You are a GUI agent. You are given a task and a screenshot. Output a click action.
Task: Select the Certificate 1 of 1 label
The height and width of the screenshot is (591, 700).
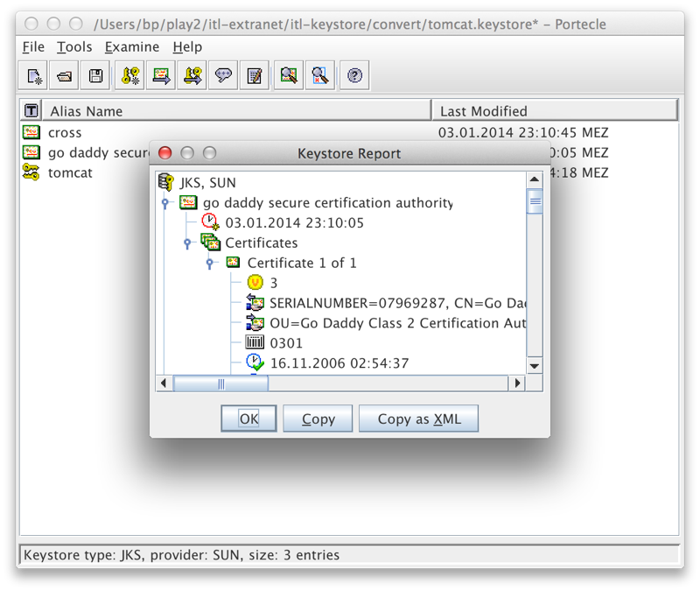(x=302, y=263)
